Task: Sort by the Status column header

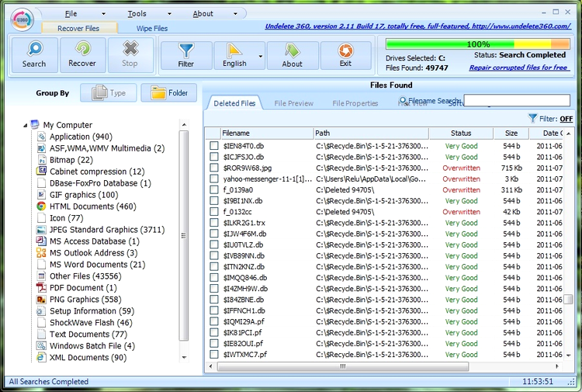Action: click(461, 134)
